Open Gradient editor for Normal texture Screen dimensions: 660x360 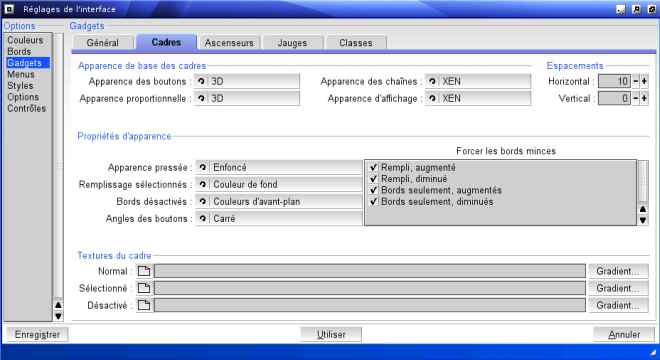[x=618, y=271]
